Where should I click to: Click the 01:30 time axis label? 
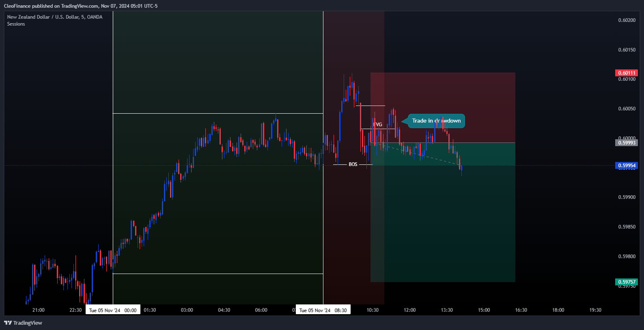(x=150, y=310)
